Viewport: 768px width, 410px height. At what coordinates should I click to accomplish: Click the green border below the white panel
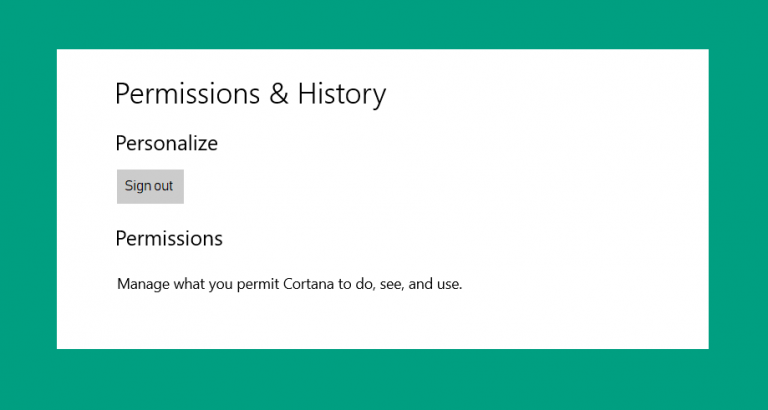[384, 380]
